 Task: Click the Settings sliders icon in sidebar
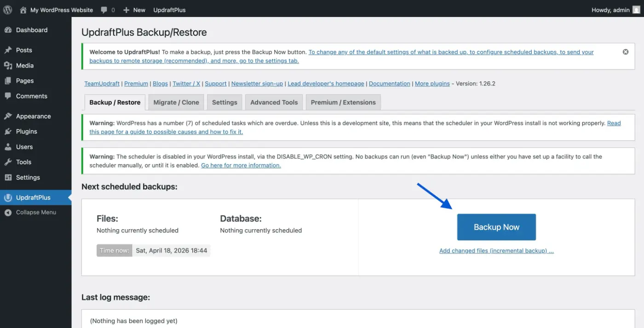8,177
